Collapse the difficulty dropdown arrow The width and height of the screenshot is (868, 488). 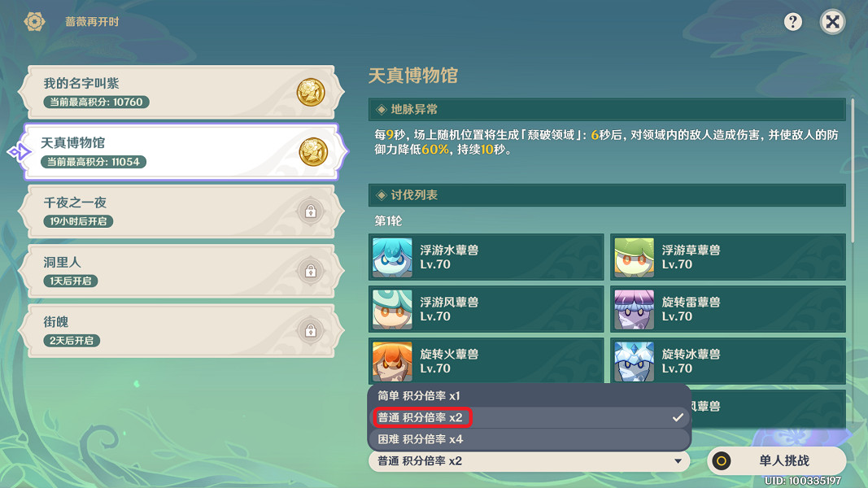click(x=678, y=461)
